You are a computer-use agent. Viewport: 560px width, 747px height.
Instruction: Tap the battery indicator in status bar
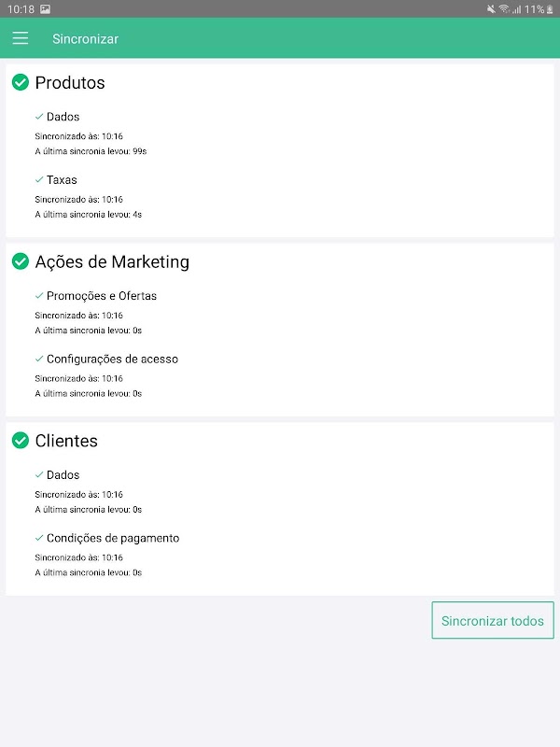549,8
